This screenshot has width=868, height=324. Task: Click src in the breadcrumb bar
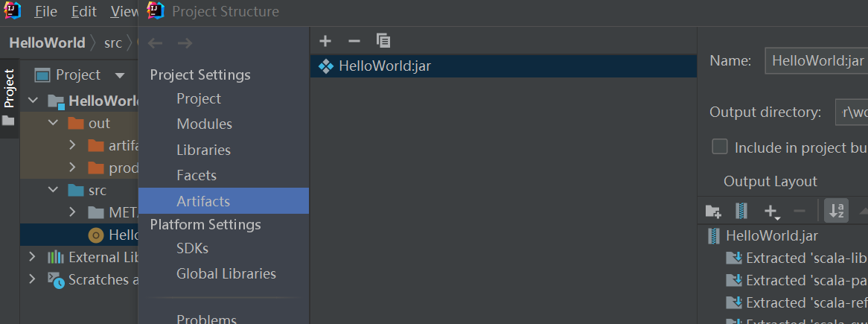pyautogui.click(x=113, y=42)
